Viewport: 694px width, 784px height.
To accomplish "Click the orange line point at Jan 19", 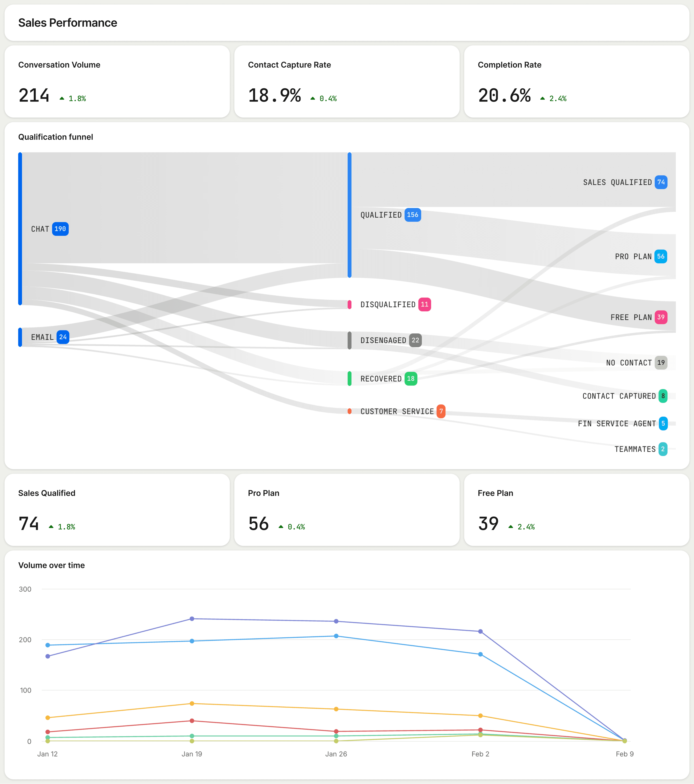I will 192,704.
